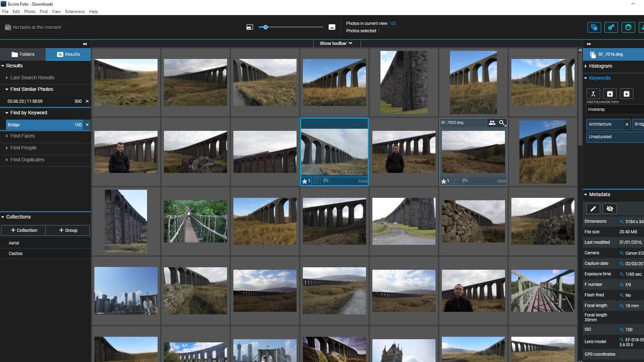Open the face recognition icon in top toolbar
Screen dimensions: 644x362
click(628, 27)
